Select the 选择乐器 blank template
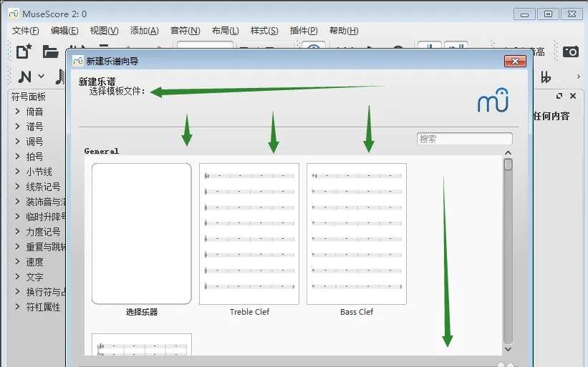 click(x=141, y=234)
